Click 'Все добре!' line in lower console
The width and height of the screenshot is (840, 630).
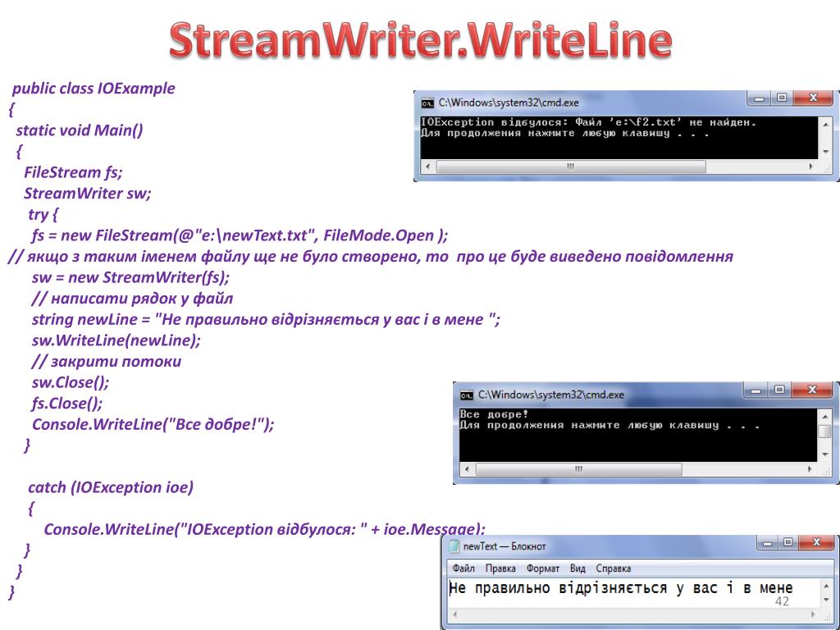tap(493, 414)
